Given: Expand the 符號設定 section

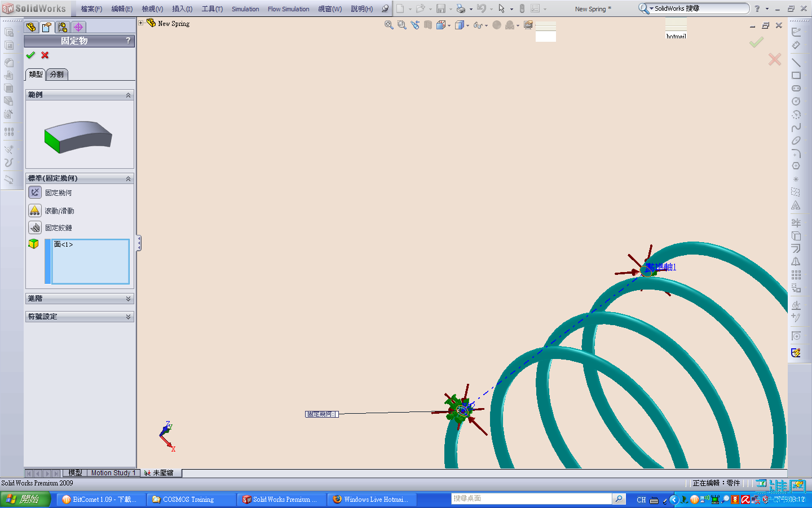Looking at the screenshot, I should [x=128, y=317].
